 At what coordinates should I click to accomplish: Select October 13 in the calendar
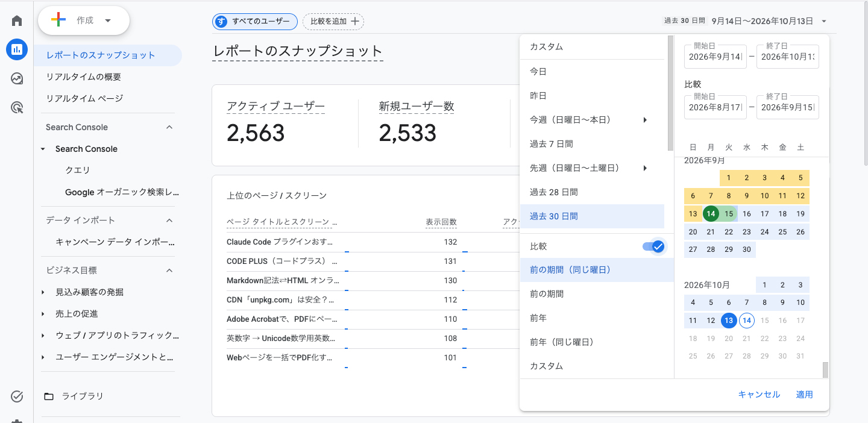729,321
